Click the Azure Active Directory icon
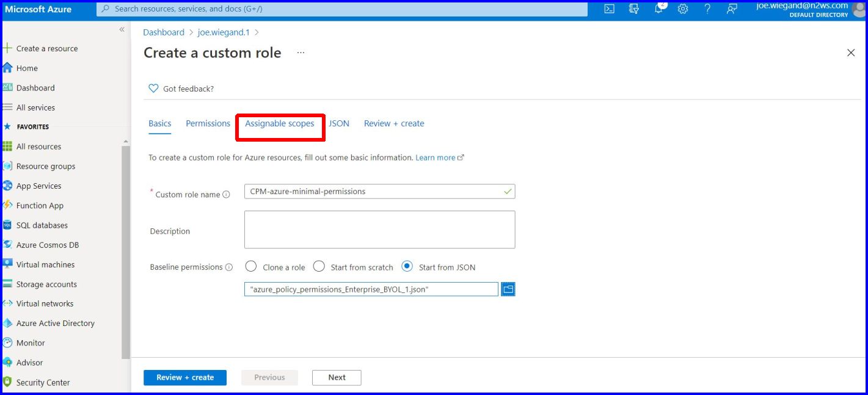 pyautogui.click(x=7, y=323)
